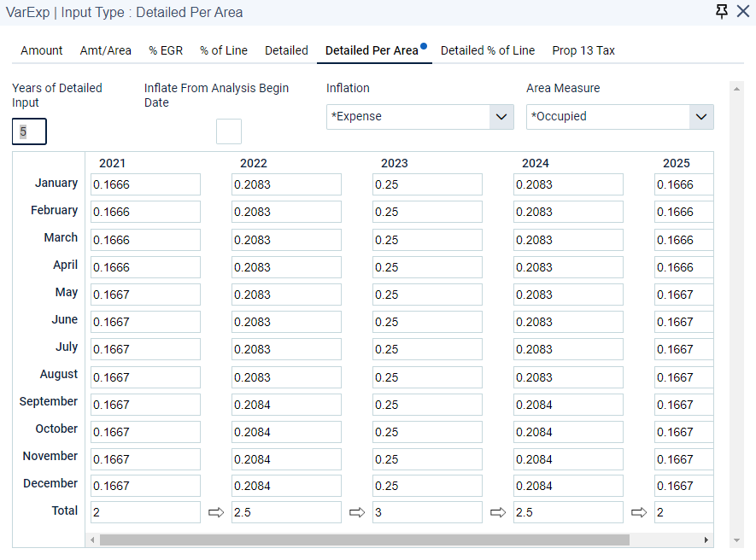This screenshot has width=756, height=560.
Task: Edit the June 2024 value field
Action: coord(568,322)
